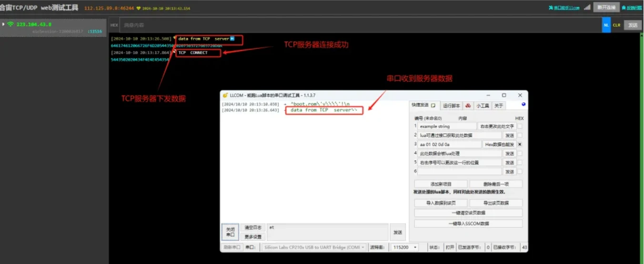This screenshot has width=644, height=264.
Task: Click the 'example string' quick-send field
Action: 447,126
